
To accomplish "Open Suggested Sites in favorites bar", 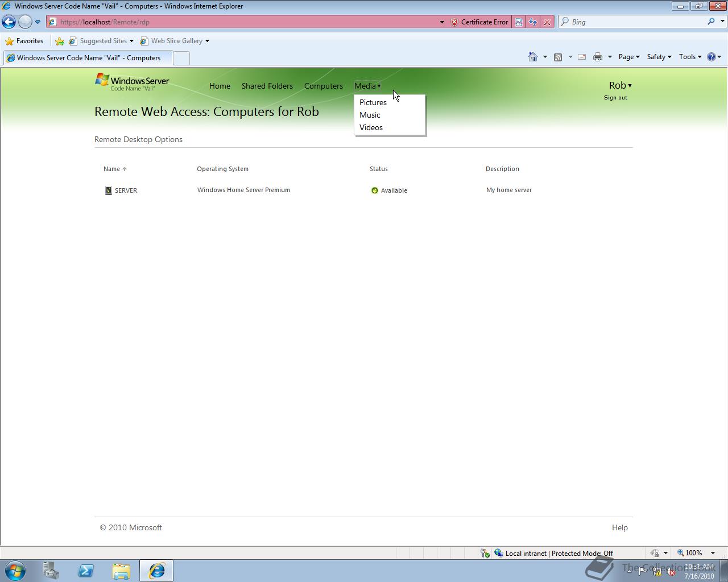I will pos(101,41).
